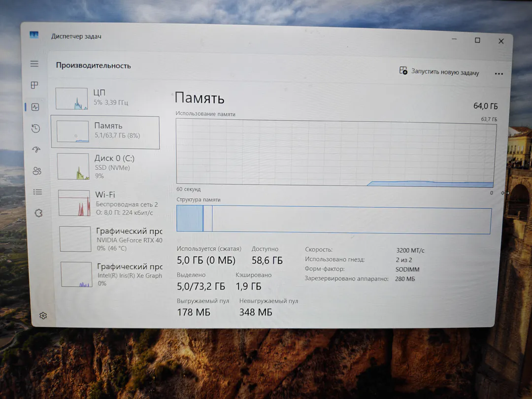Screen dimensions: 532x399
Task: Maximize the Task Manager window
Action: coord(477,40)
